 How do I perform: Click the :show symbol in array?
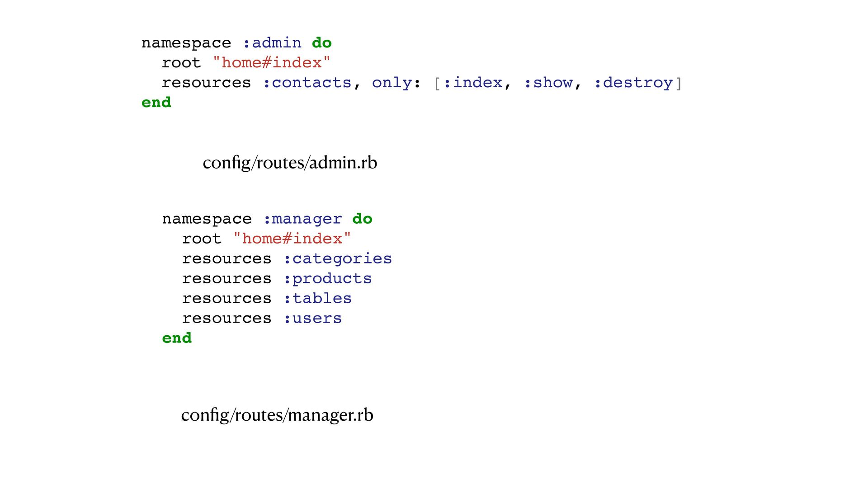point(548,83)
